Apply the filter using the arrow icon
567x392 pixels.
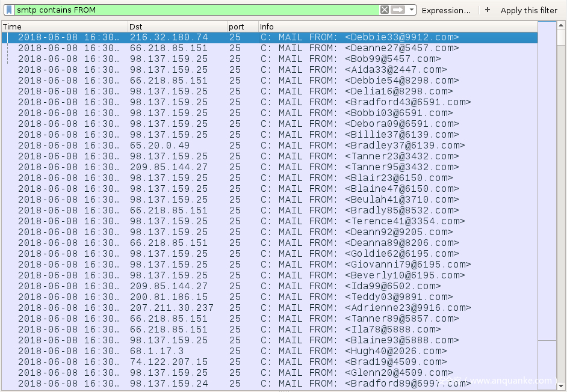tap(398, 10)
